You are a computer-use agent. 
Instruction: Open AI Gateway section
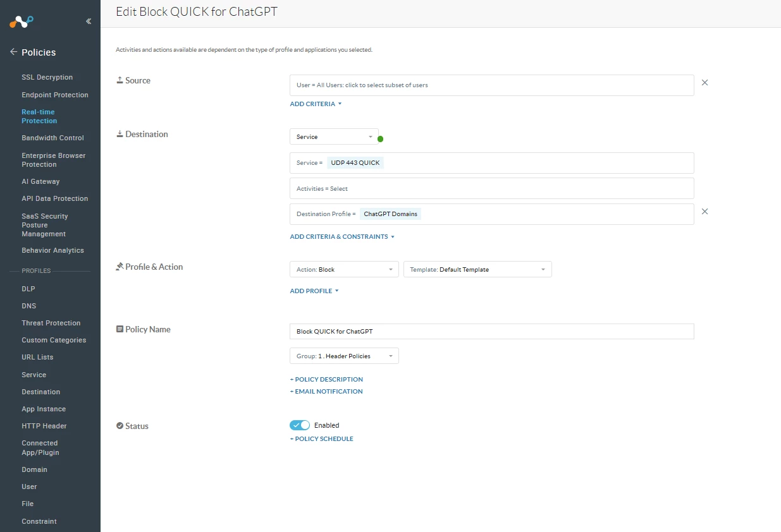click(40, 181)
